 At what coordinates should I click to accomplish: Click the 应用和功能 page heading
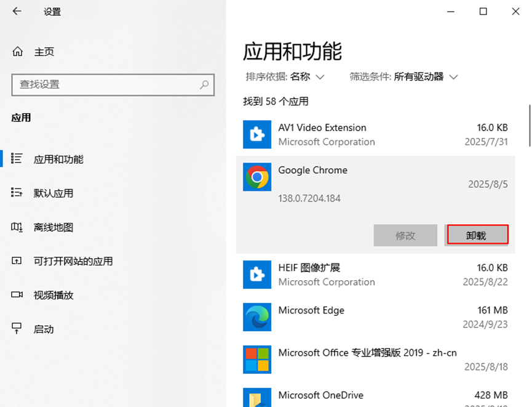[x=292, y=52]
